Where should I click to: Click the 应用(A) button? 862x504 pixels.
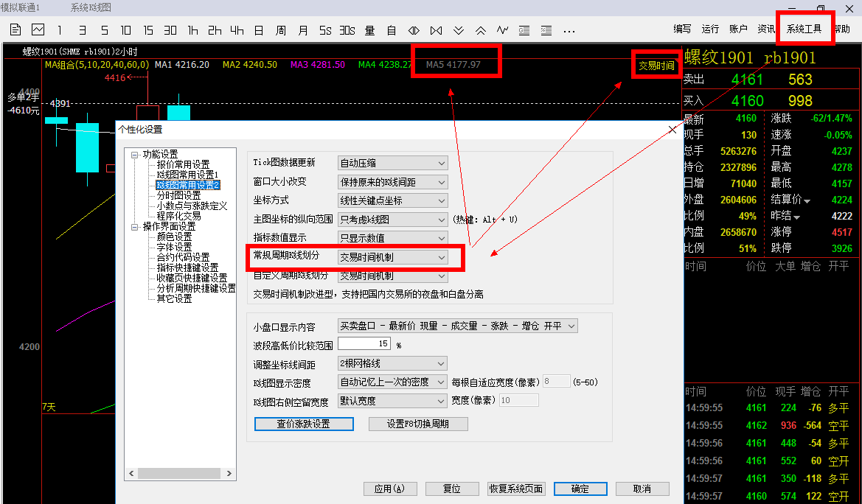(390, 489)
